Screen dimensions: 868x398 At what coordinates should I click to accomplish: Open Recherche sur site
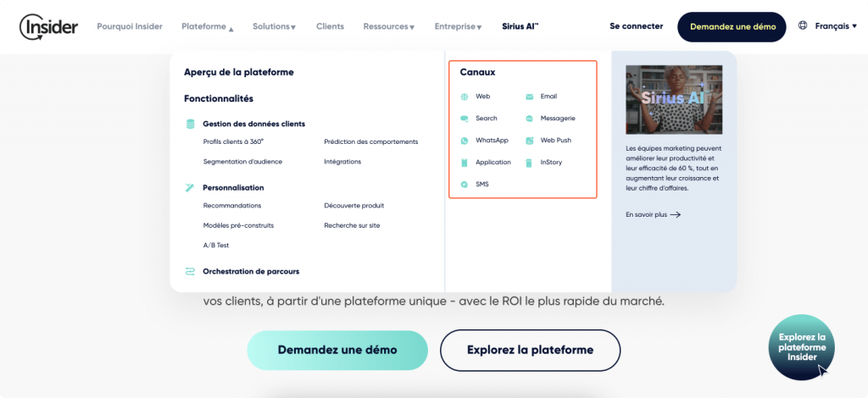(352, 225)
